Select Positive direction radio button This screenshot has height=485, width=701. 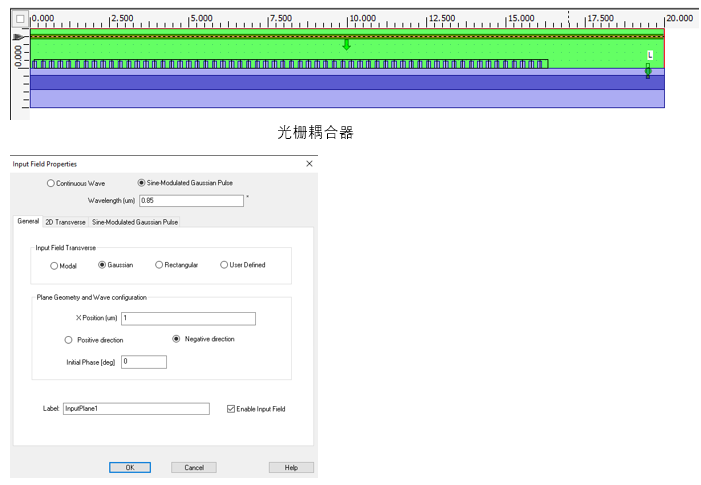click(68, 340)
